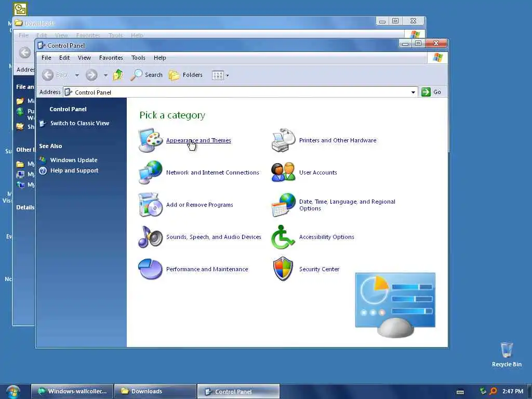This screenshot has width=532, height=399.
Task: Go up one folder level
Action: (118, 75)
